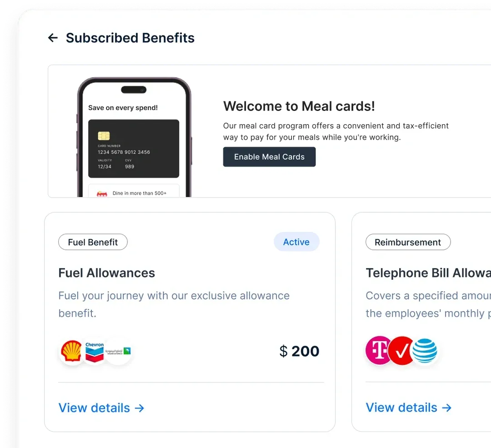Click the 'Welcome to Meal cards!' heading
This screenshot has width=491, height=448.
[x=299, y=106]
